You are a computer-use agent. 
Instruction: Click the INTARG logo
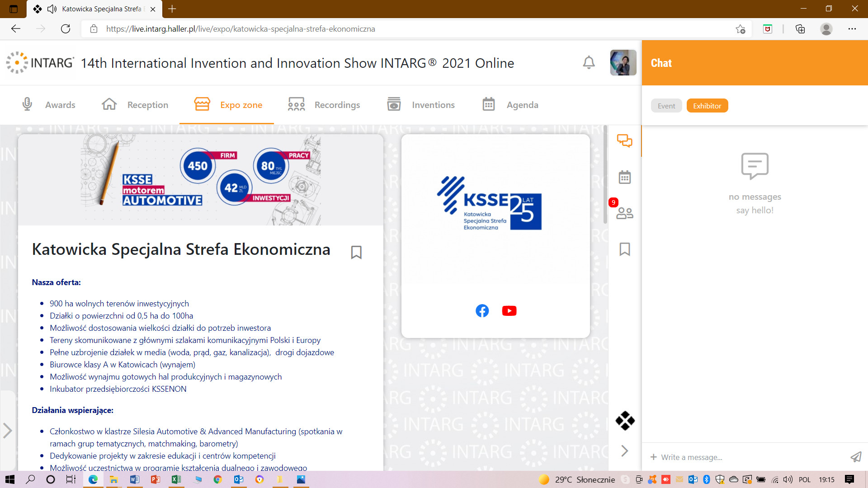click(x=40, y=62)
